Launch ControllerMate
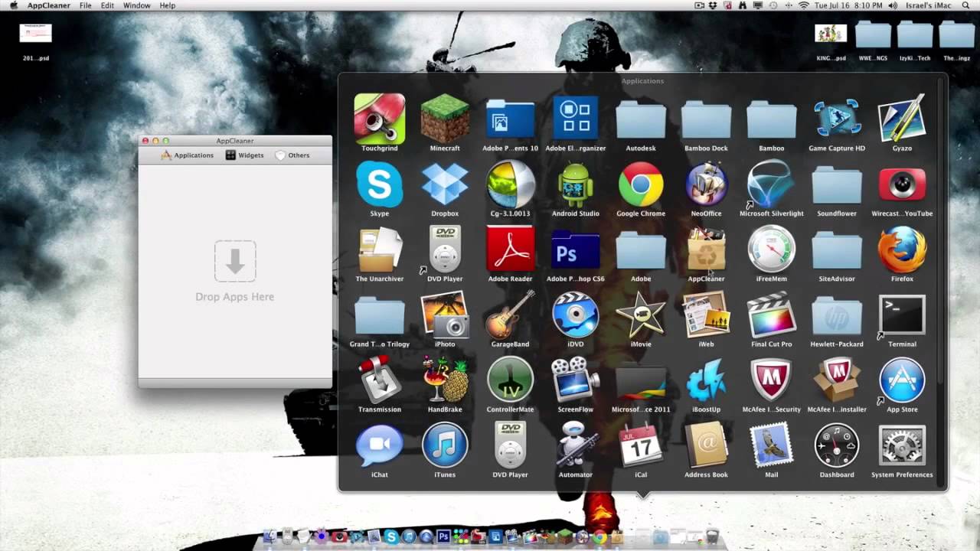980x551 pixels. [x=511, y=380]
